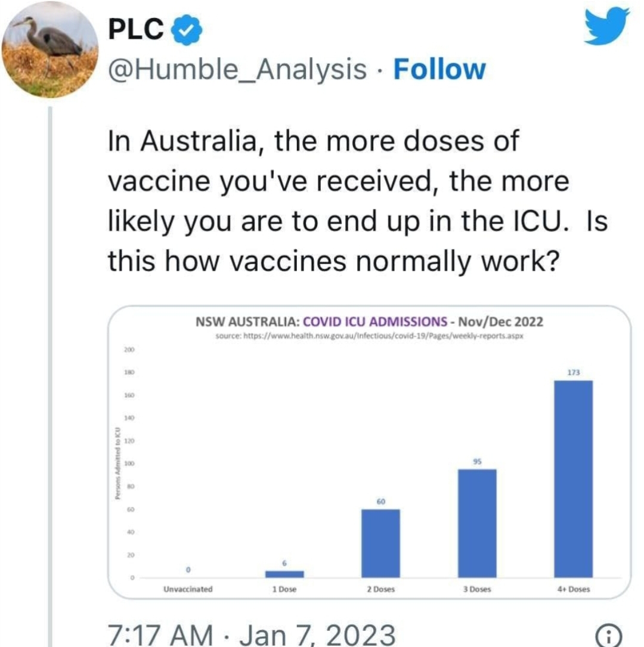Click the Twitter bird logo
This screenshot has height=647, width=644.
[606, 26]
